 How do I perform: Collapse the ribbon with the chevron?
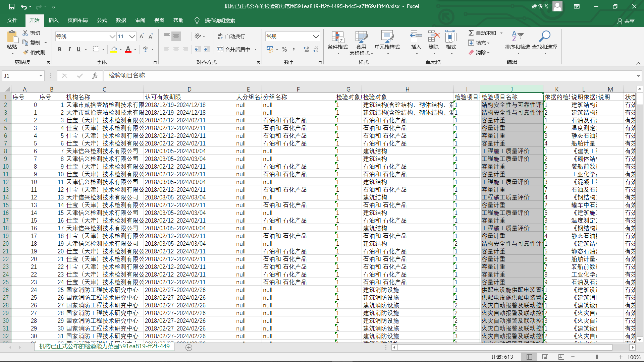tap(638, 63)
